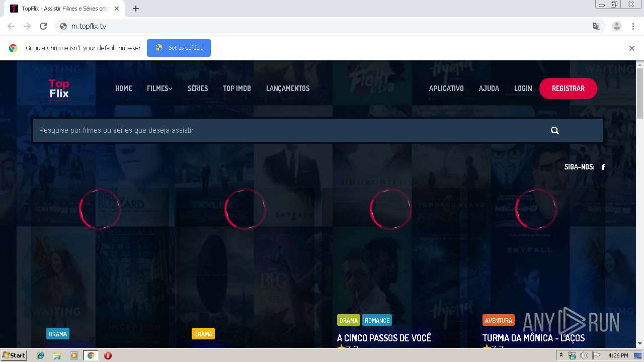This screenshot has width=644, height=362.
Task: View LANÇAMENTOS releases
Action: click(x=288, y=88)
